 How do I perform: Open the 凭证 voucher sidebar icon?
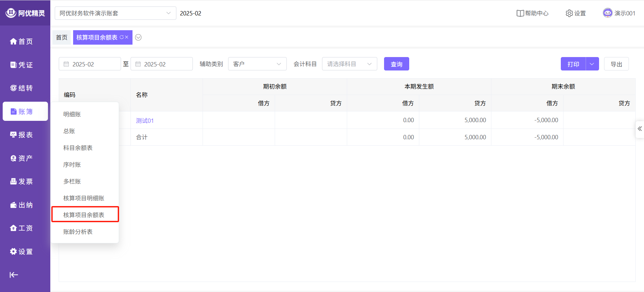click(21, 65)
